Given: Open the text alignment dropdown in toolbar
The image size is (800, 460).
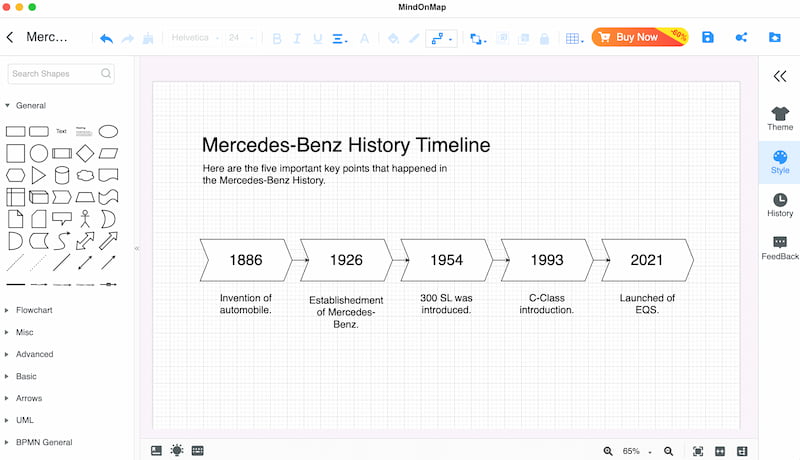Looking at the screenshot, I should (x=340, y=38).
